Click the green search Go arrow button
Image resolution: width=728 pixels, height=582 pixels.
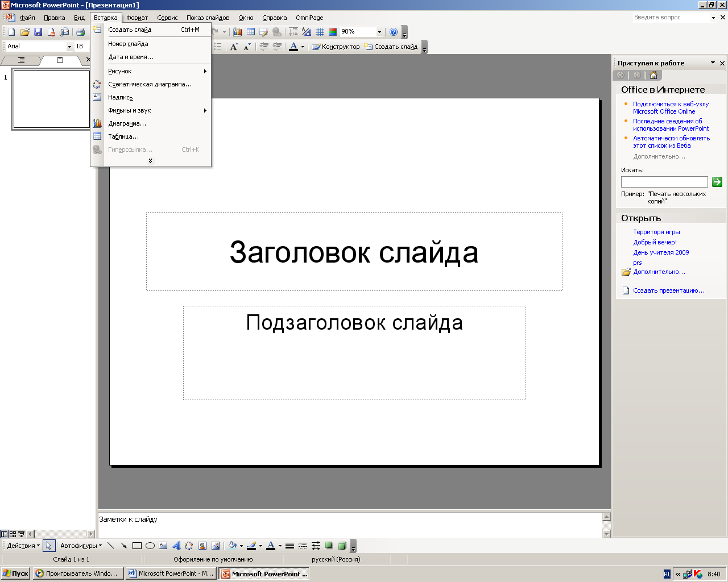point(717,182)
